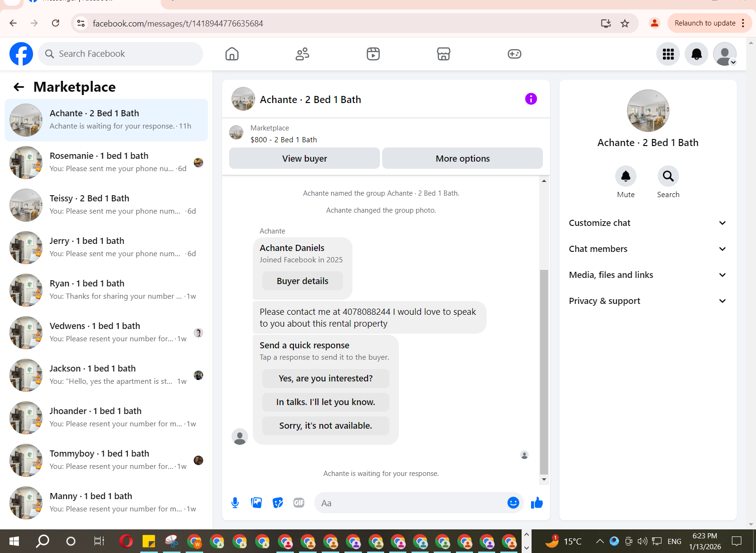This screenshot has height=553, width=756.
Task: Attach a photo with the image icon
Action: coord(257,503)
